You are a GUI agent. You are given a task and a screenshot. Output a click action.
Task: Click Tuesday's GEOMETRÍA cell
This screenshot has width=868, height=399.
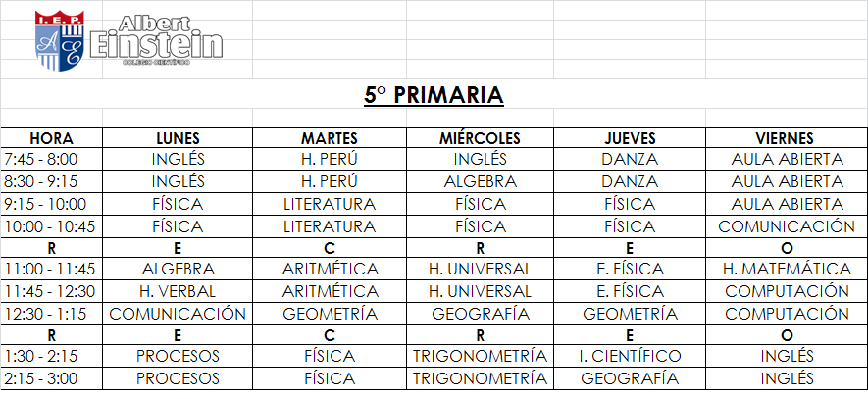click(330, 314)
